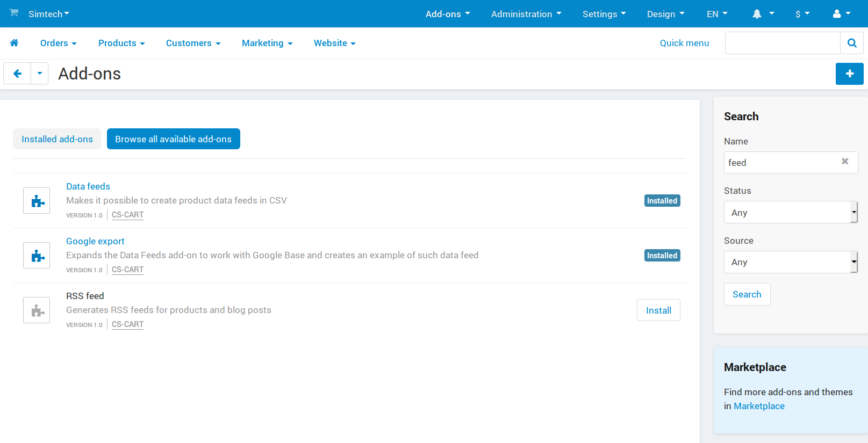Open the Data feeds add-on link
This screenshot has height=443, width=868.
tap(88, 186)
